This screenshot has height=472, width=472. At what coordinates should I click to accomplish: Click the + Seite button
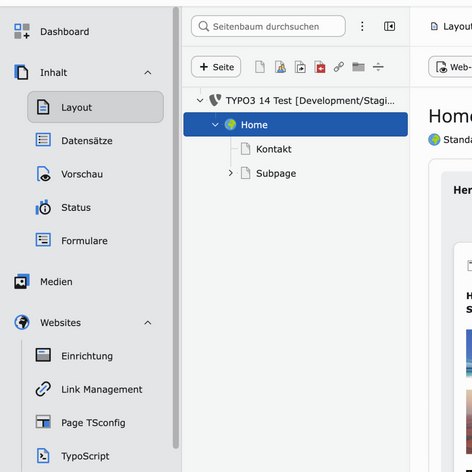216,67
